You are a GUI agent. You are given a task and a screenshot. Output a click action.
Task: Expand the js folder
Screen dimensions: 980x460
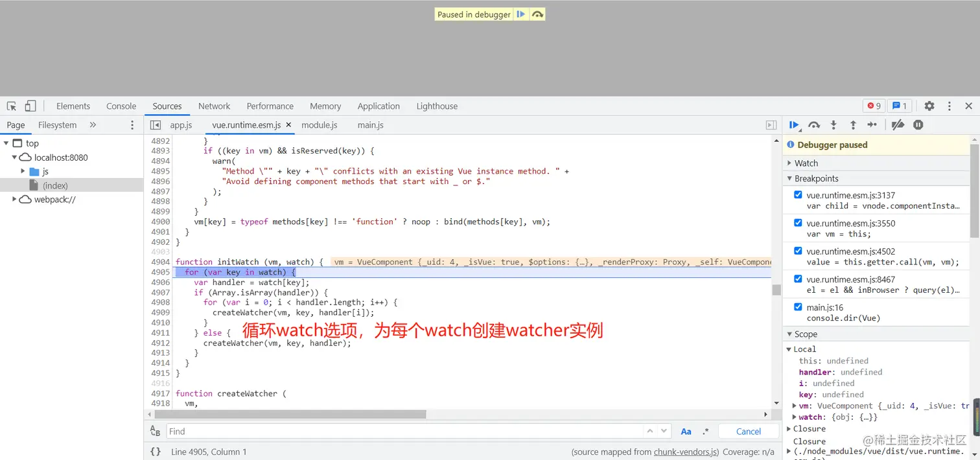coord(23,172)
